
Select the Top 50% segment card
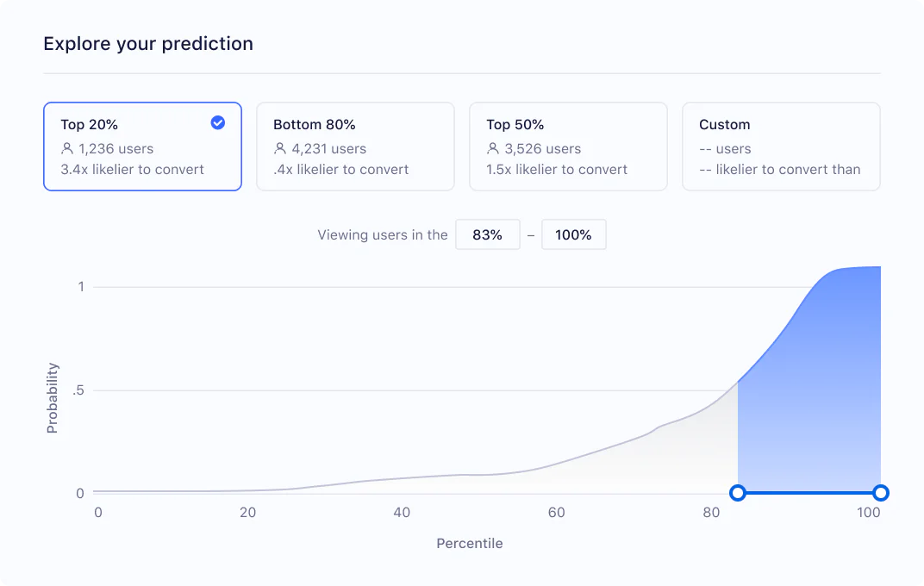568,146
